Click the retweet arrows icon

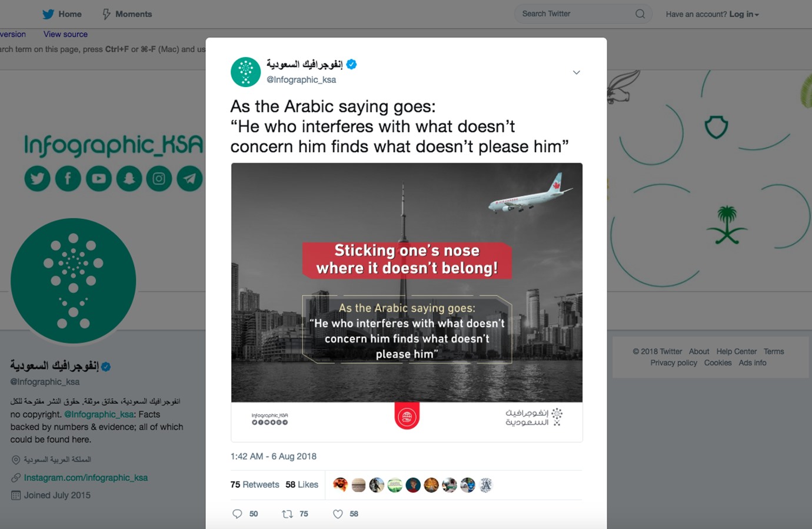point(287,514)
